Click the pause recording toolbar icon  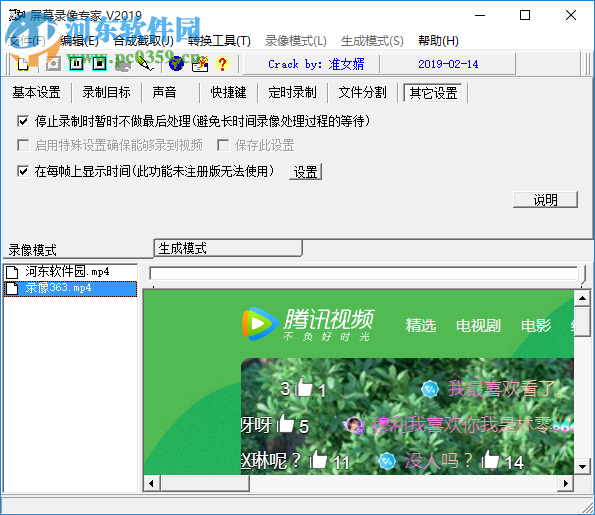[76, 64]
